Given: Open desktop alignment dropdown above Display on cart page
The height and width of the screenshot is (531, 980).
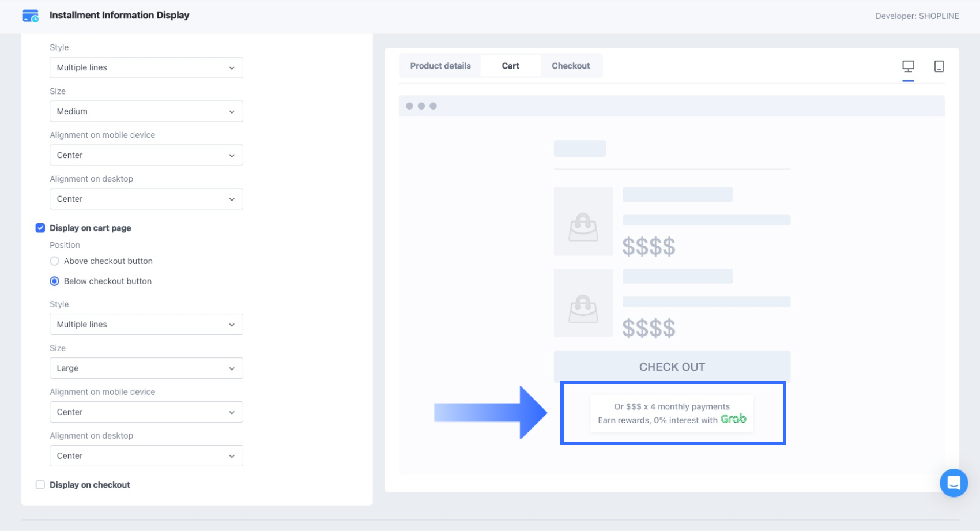Looking at the screenshot, I should 146,199.
